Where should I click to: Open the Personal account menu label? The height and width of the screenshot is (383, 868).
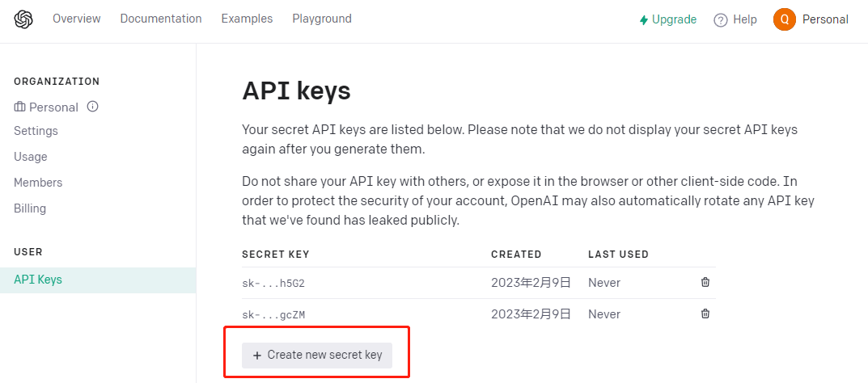click(825, 19)
